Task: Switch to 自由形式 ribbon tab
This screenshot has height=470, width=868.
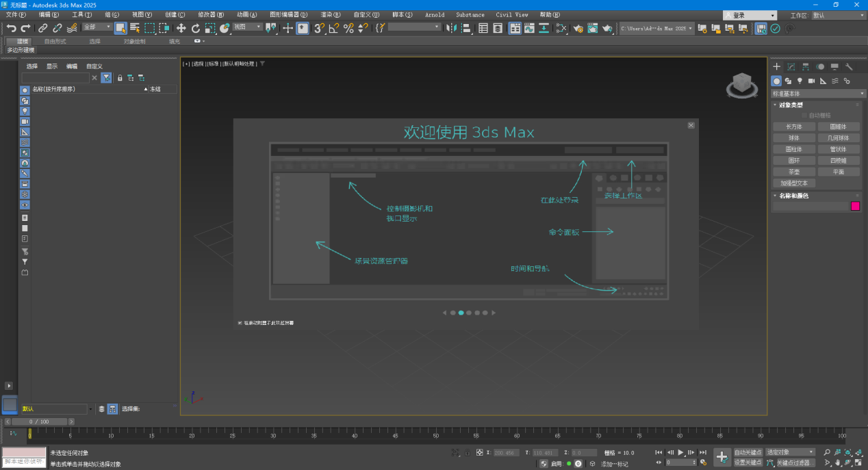Action: pyautogui.click(x=55, y=41)
